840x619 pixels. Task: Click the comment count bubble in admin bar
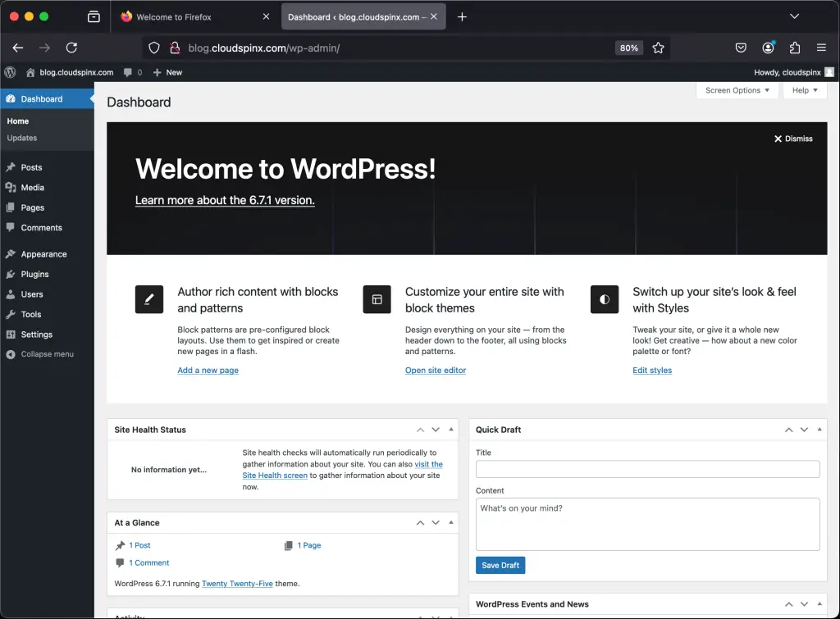pos(132,72)
